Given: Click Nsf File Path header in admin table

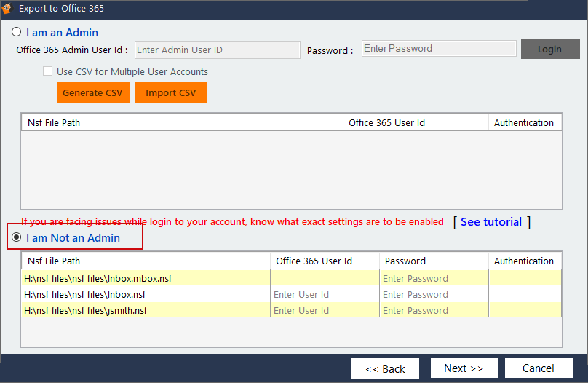Looking at the screenshot, I should 182,122.
